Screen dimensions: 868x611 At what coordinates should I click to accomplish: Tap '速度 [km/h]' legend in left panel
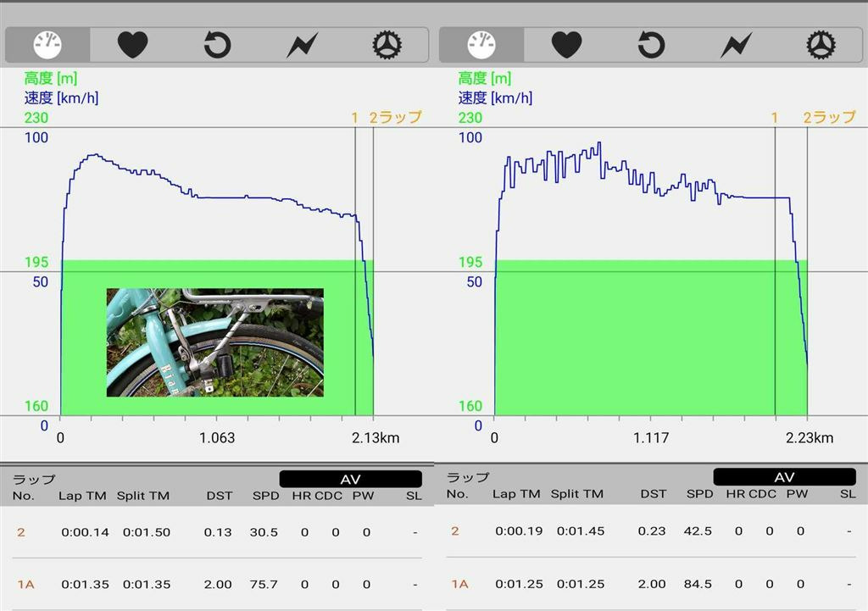click(x=61, y=98)
